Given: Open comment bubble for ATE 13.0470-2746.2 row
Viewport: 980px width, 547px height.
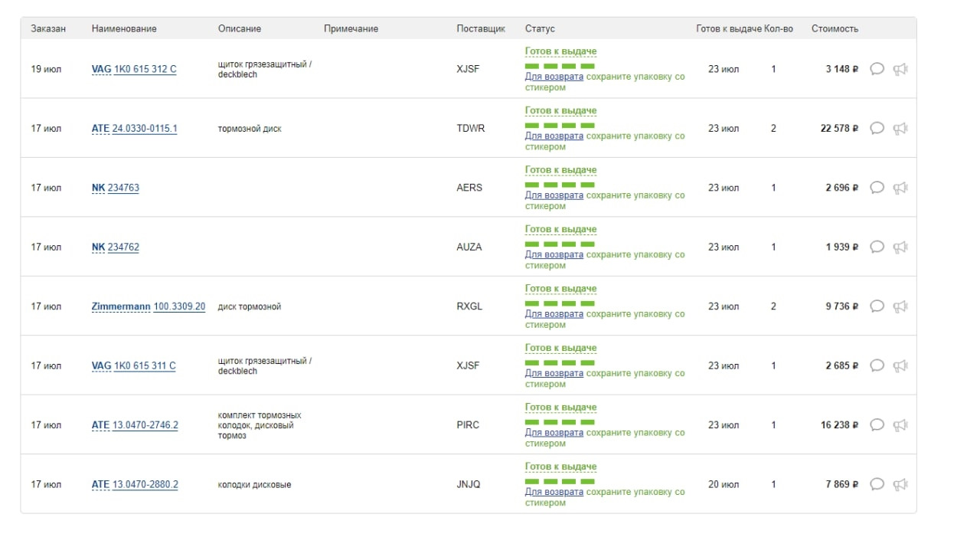Looking at the screenshot, I should 877,425.
